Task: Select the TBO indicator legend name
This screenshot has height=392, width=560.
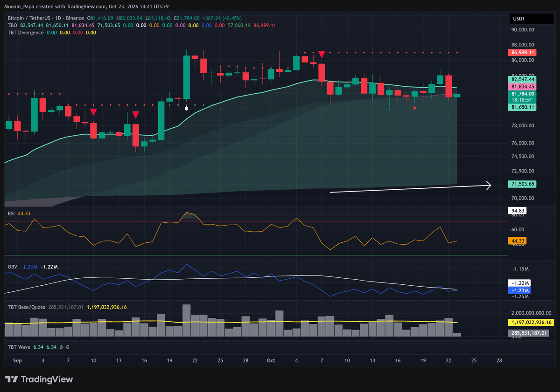Action: [x=12, y=25]
